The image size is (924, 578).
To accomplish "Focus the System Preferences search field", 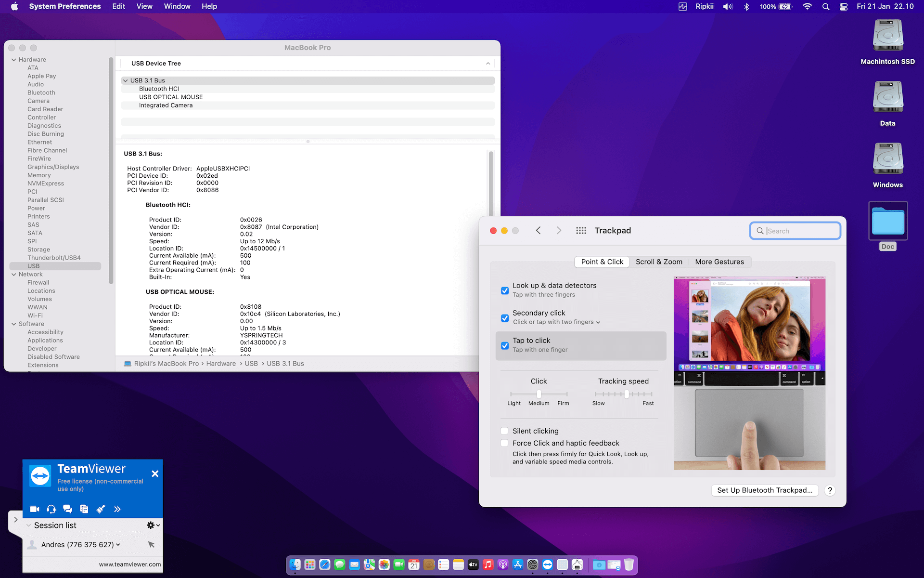I will [795, 231].
